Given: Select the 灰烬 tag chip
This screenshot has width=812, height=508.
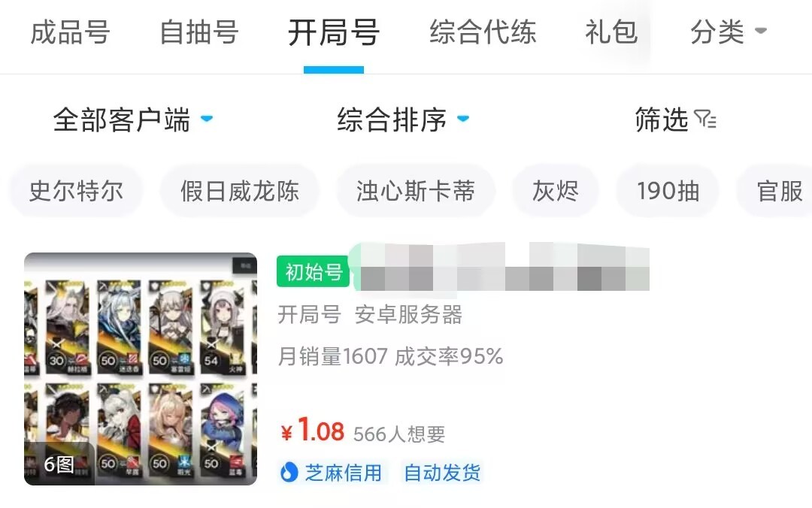Looking at the screenshot, I should click(x=555, y=191).
